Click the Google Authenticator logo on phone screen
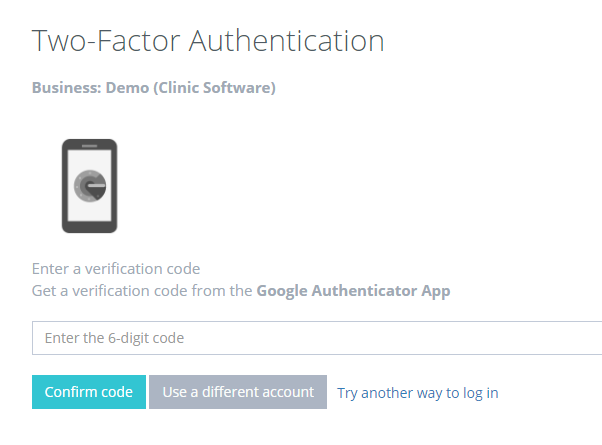Viewport: 602px width, 445px height. (90, 187)
